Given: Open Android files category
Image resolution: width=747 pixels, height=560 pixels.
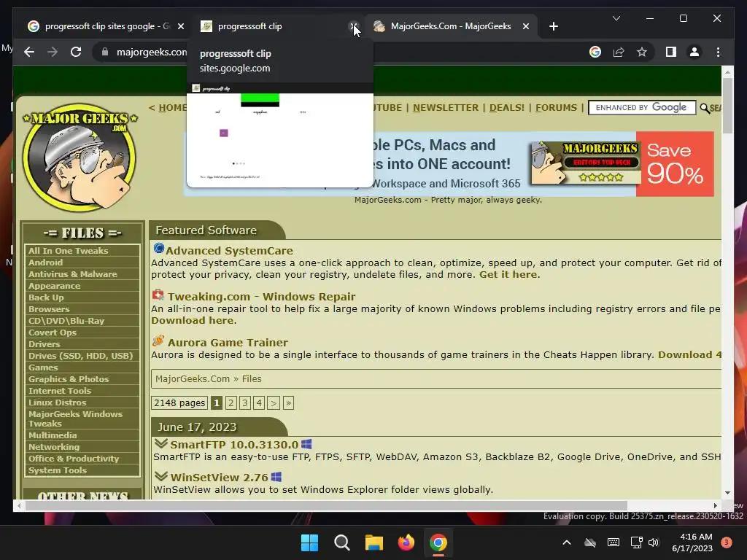Looking at the screenshot, I should coord(45,262).
